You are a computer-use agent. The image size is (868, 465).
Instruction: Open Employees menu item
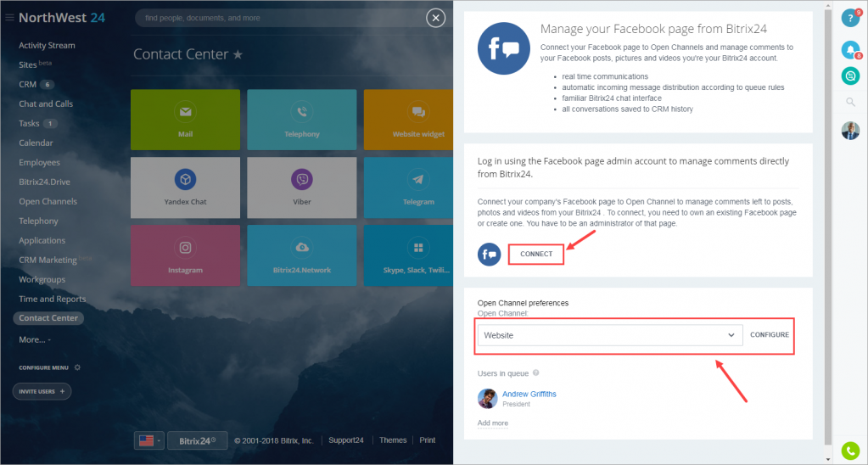coord(39,162)
